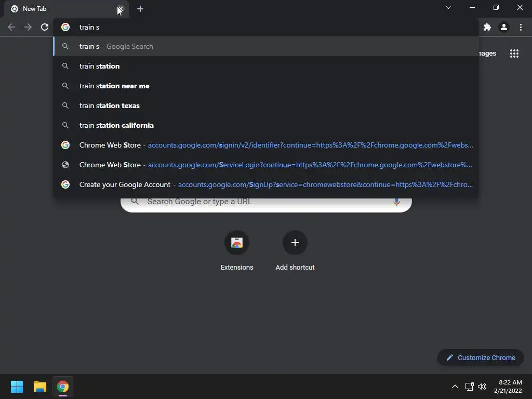Go forward using the forward arrow

(28, 27)
